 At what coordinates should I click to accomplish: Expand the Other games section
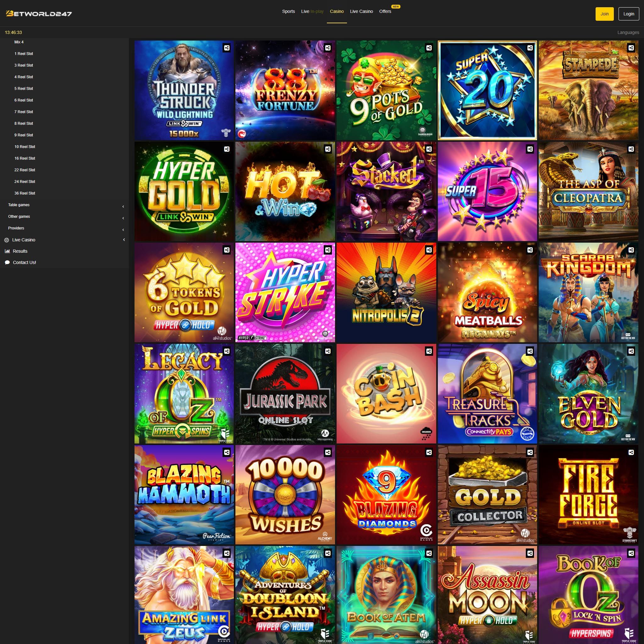pyautogui.click(x=64, y=217)
